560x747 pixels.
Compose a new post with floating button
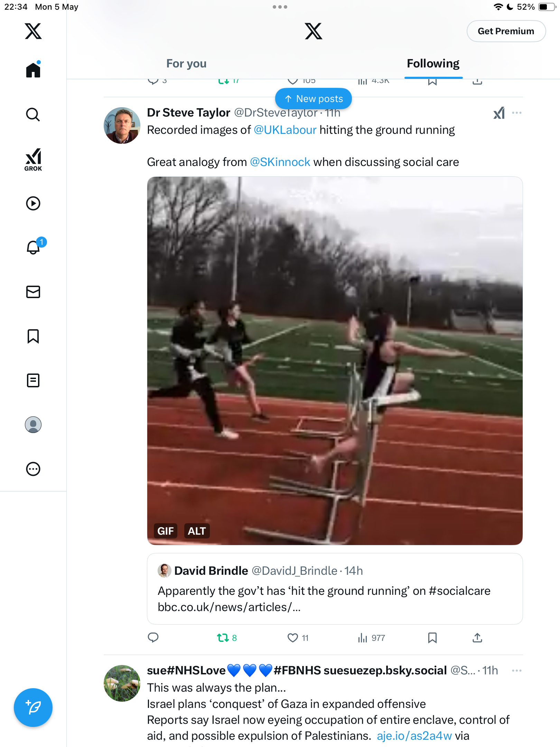[33, 708]
